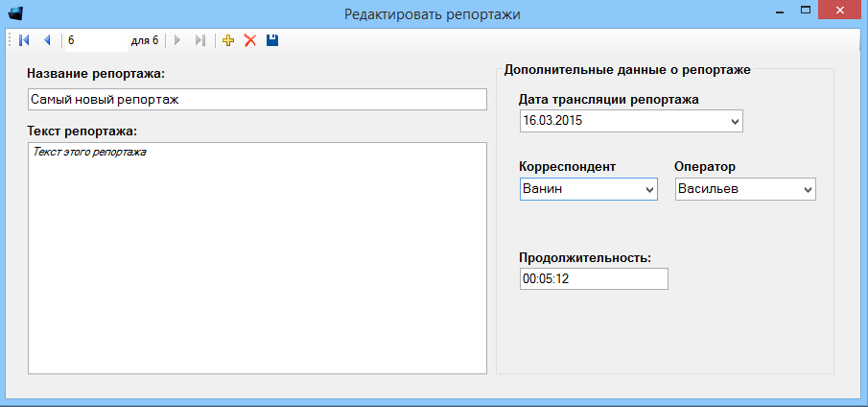
Task: Select the Продолжительность duration field
Action: [593, 278]
